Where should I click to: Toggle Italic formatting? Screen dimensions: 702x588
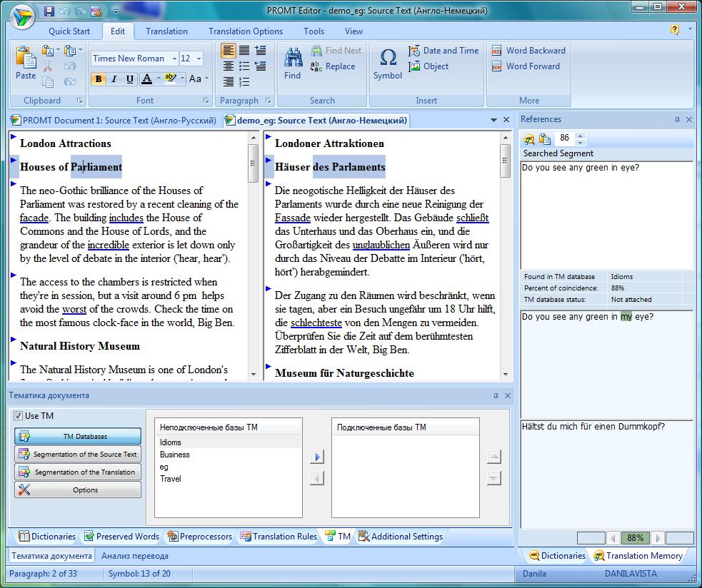point(114,79)
